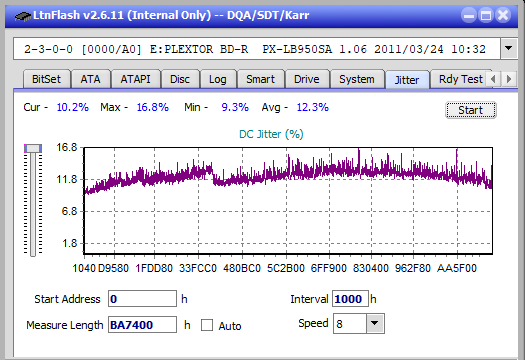Open the Log tab
Screen dimensions: 525x360
point(218,79)
